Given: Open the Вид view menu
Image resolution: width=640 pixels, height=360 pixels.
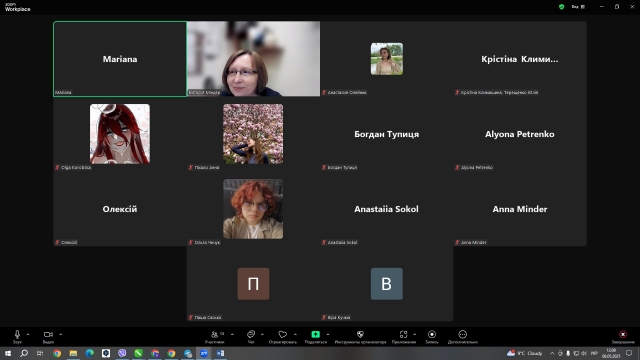Looking at the screenshot, I should (578, 7).
